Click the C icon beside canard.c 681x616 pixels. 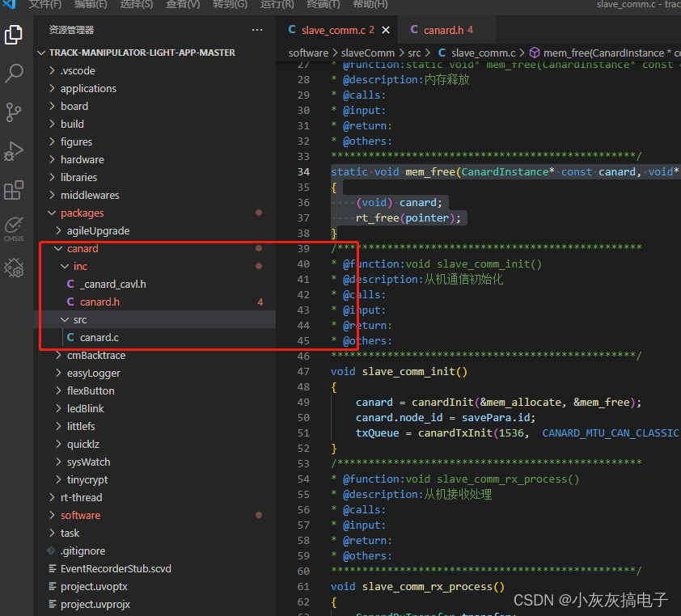click(70, 337)
